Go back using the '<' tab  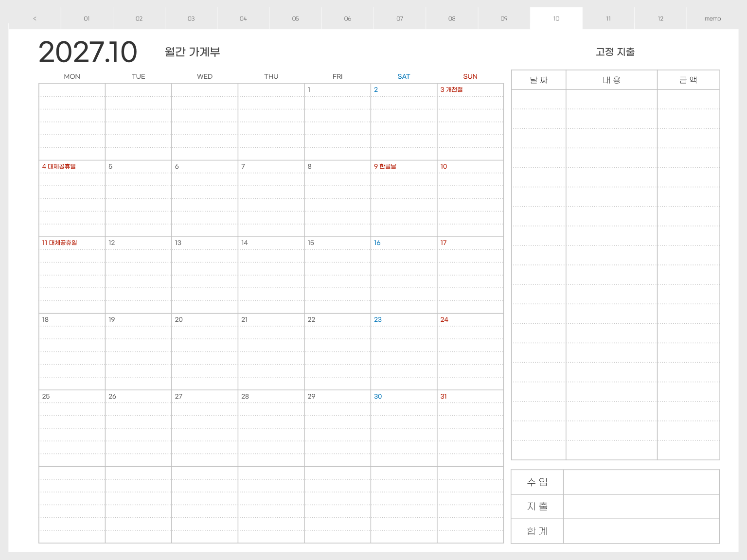pyautogui.click(x=35, y=18)
